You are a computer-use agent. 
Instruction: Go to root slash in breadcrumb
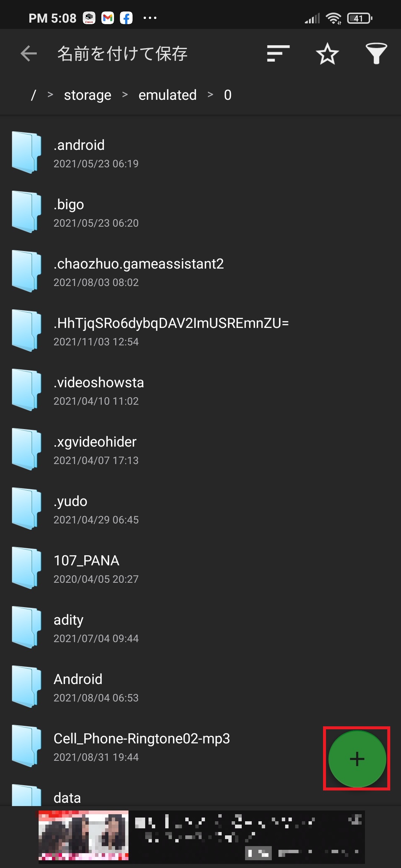[x=33, y=95]
